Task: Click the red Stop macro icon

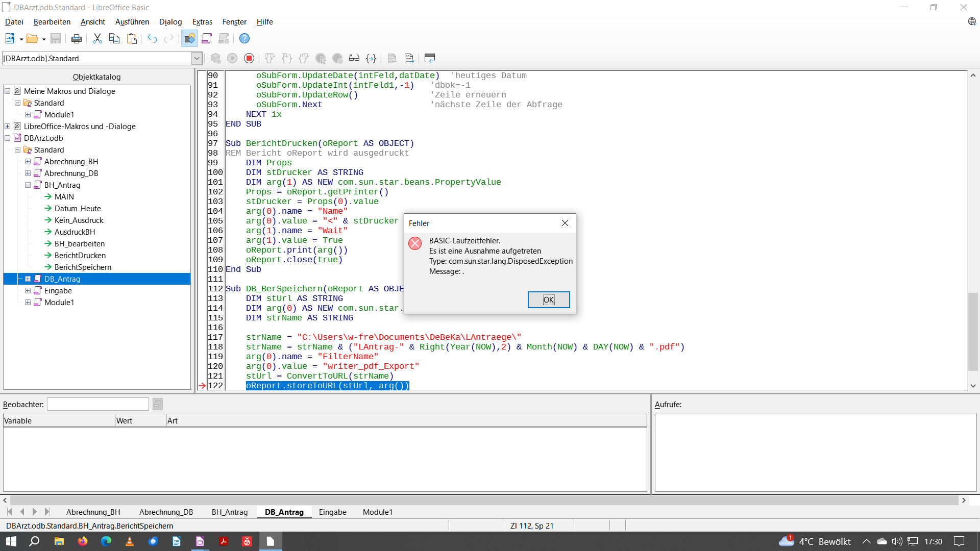Action: pos(249,58)
